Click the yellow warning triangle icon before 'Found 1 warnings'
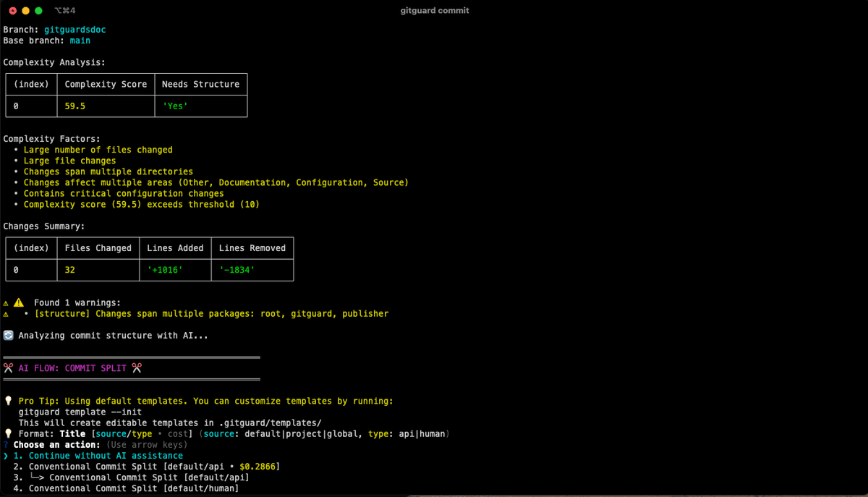Viewport: 868px width, 497px height. [x=19, y=302]
